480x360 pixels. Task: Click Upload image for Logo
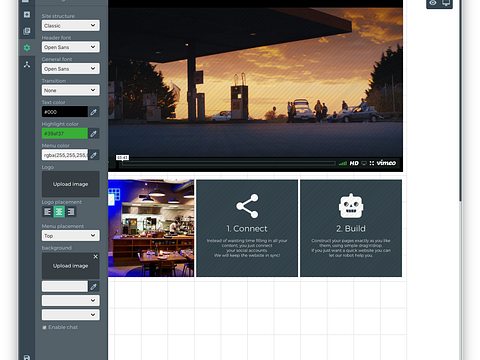click(x=71, y=184)
